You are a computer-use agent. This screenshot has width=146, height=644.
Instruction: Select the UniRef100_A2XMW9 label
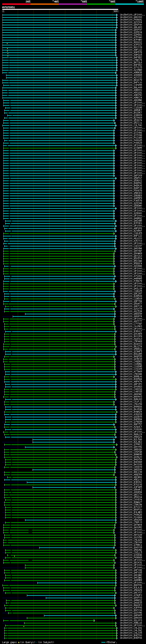tap(131, 70)
